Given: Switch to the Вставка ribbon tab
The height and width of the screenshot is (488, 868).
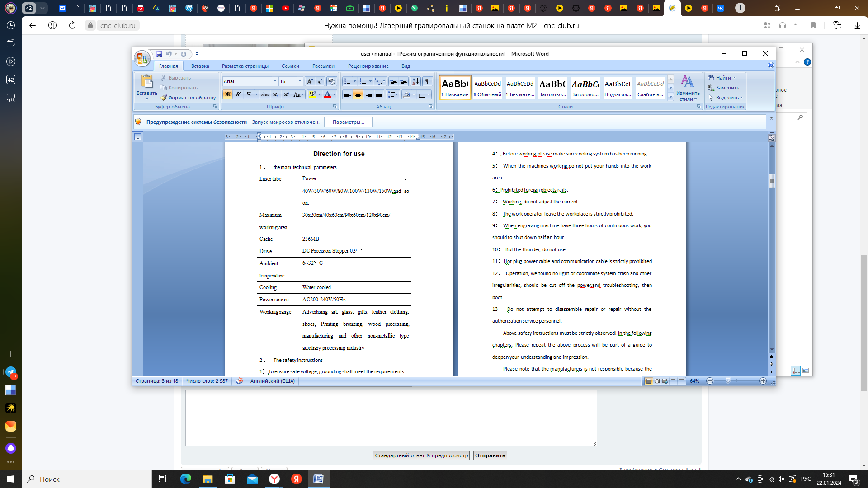Looking at the screenshot, I should point(200,66).
